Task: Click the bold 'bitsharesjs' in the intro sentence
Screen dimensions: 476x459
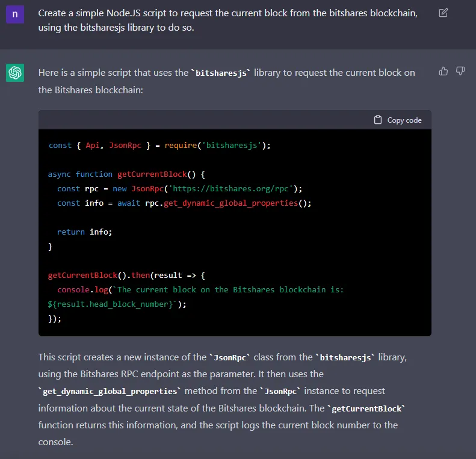Action: click(221, 73)
